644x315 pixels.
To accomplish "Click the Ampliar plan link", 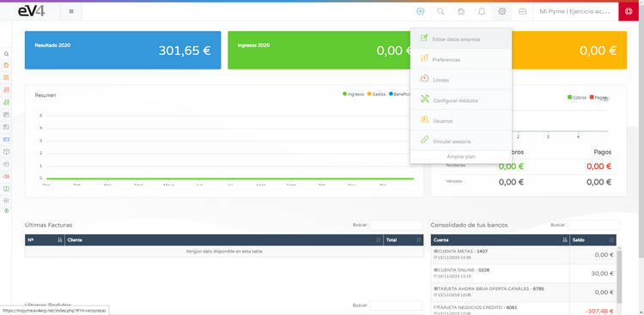I will (x=461, y=156).
